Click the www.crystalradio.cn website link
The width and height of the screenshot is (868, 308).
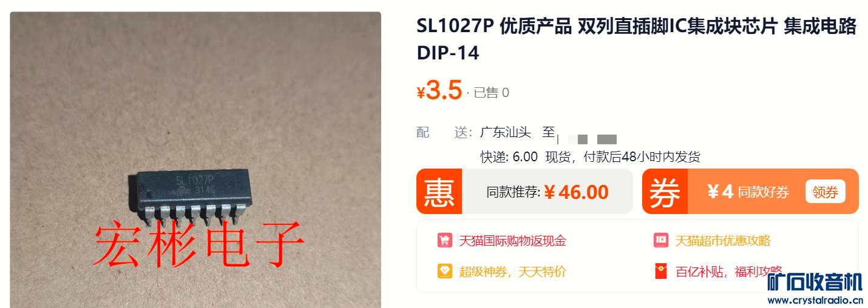tap(815, 300)
